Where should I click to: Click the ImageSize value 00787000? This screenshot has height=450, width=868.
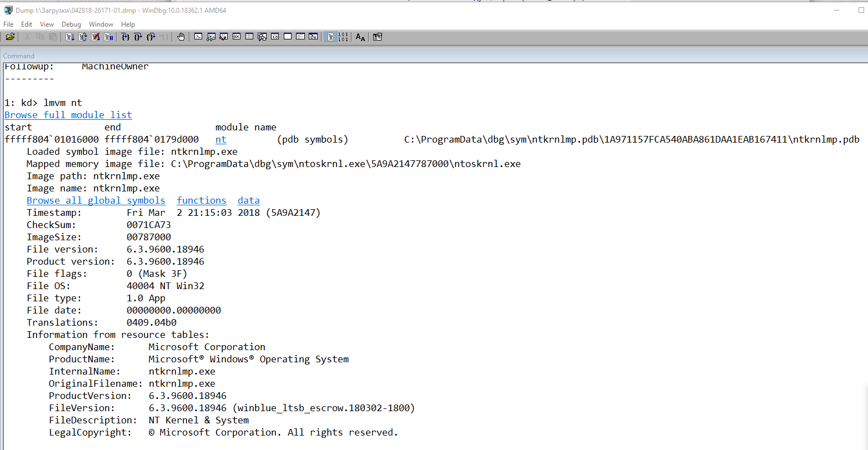pyautogui.click(x=149, y=237)
